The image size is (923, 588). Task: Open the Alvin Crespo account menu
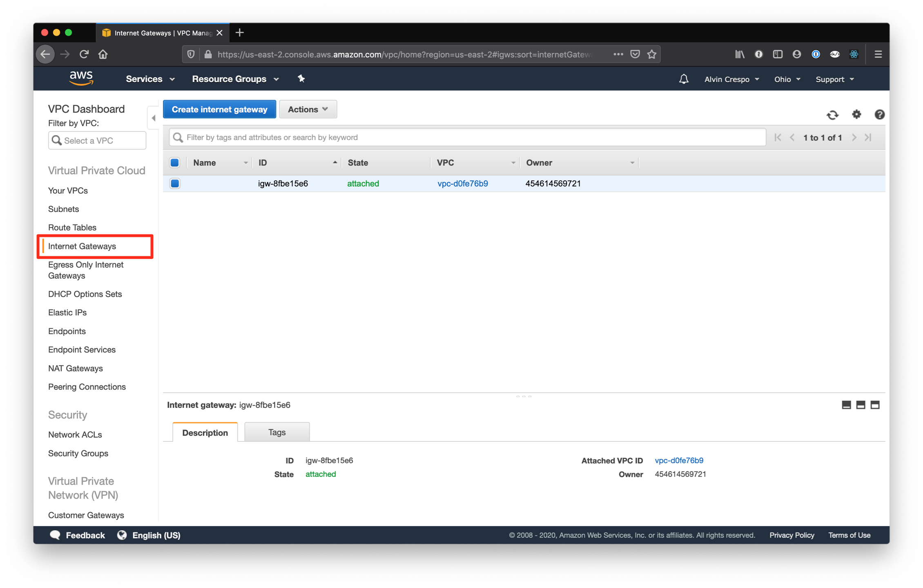point(731,79)
